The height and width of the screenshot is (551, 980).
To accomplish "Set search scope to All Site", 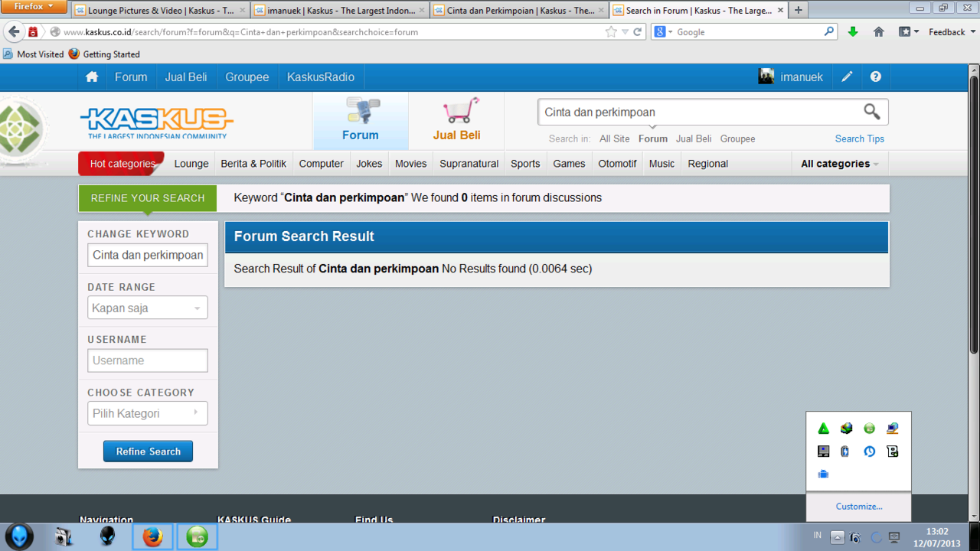I will pos(615,139).
